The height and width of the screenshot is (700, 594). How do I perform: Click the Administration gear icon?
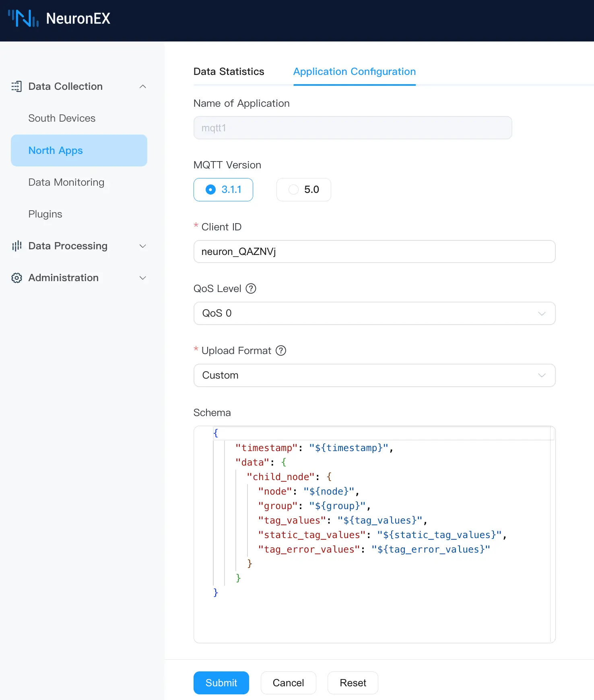16,278
